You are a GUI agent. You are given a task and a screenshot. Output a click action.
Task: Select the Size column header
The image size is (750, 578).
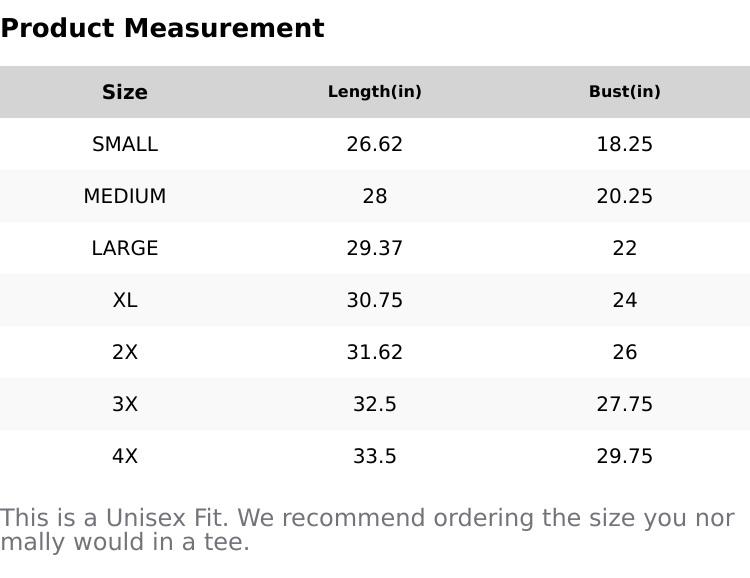125,92
